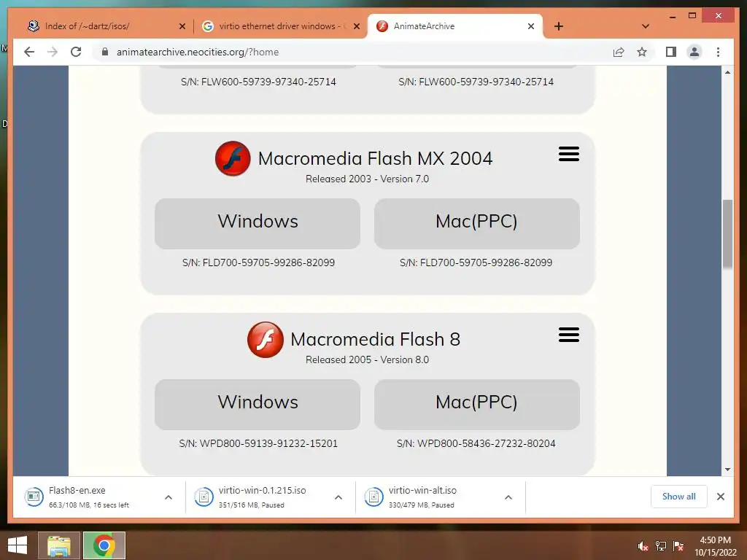This screenshot has width=747, height=560.
Task: Download Flash 8 for Windows
Action: tap(258, 404)
